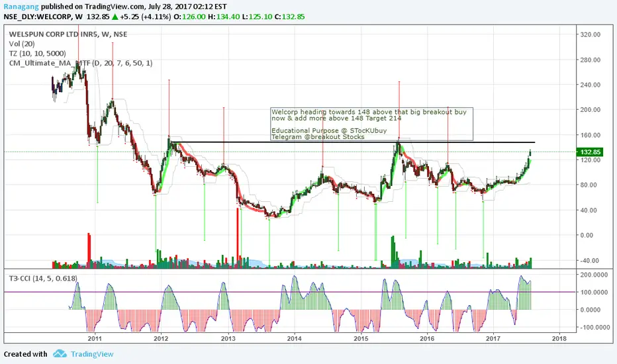The height and width of the screenshot is (364, 617).
Task: Click the 80.00 price axis label
Action: [589, 185]
